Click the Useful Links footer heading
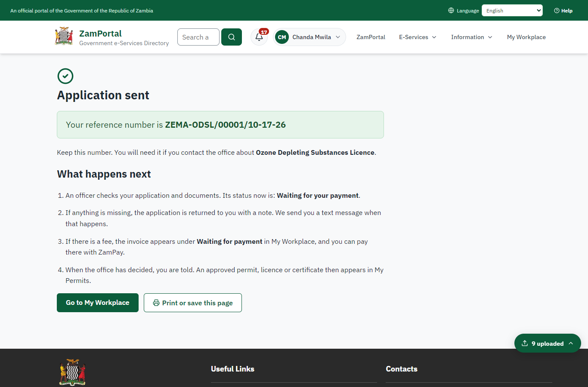The width and height of the screenshot is (588, 387). coord(232,369)
